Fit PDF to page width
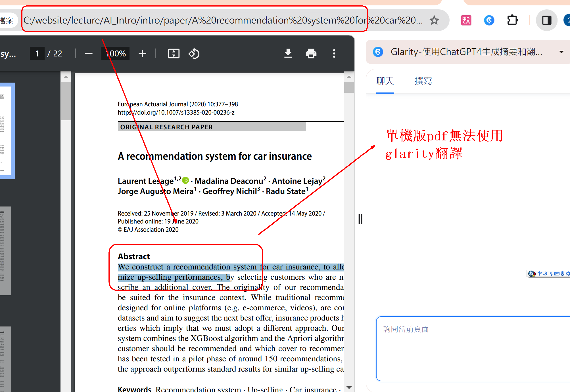This screenshot has width=570, height=392. (x=174, y=53)
